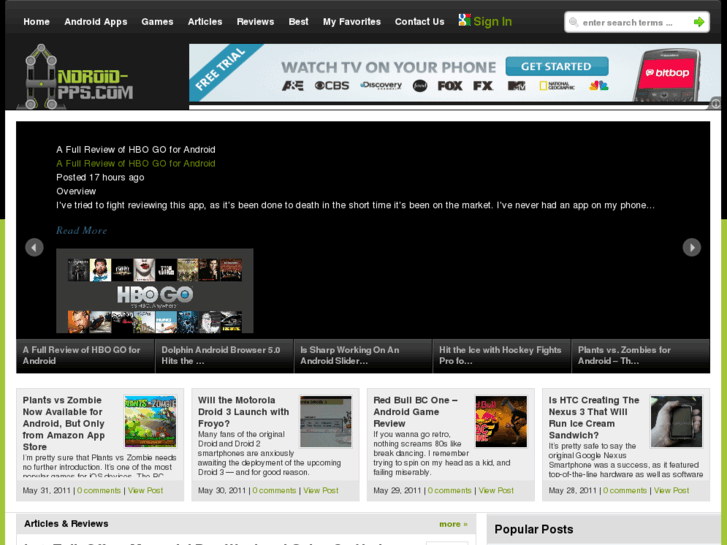Click the bitbop phone image in the ad

tap(666, 74)
